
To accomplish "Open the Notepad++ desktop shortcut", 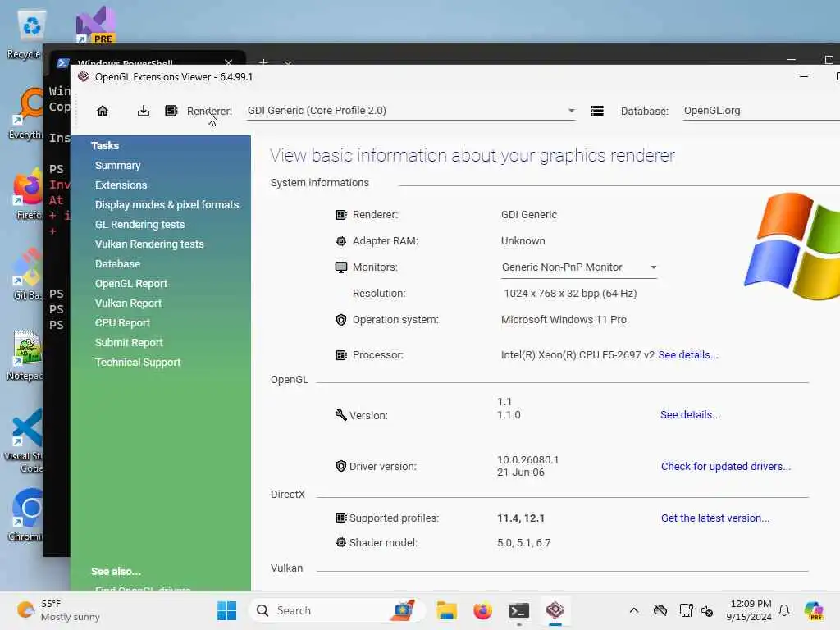I will coord(25,356).
